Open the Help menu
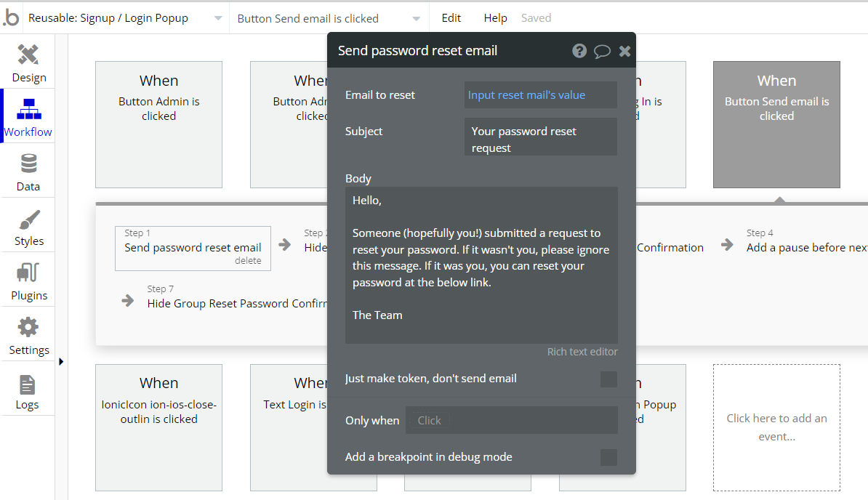868x500 pixels. tap(495, 18)
